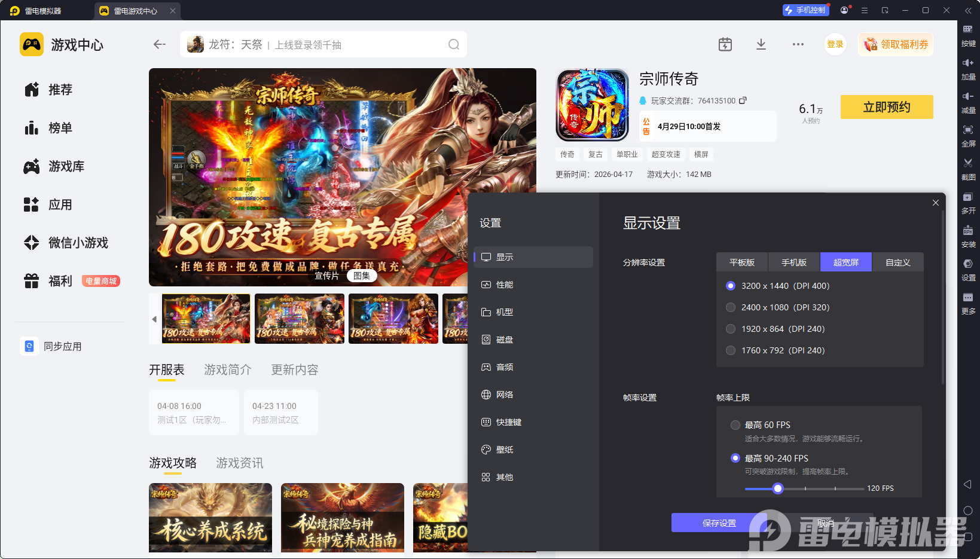Open the 音频 settings section
The width and height of the screenshot is (980, 559).
click(533, 367)
